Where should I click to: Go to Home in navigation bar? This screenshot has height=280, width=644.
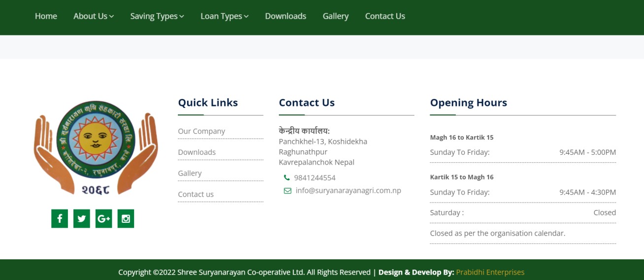(46, 16)
